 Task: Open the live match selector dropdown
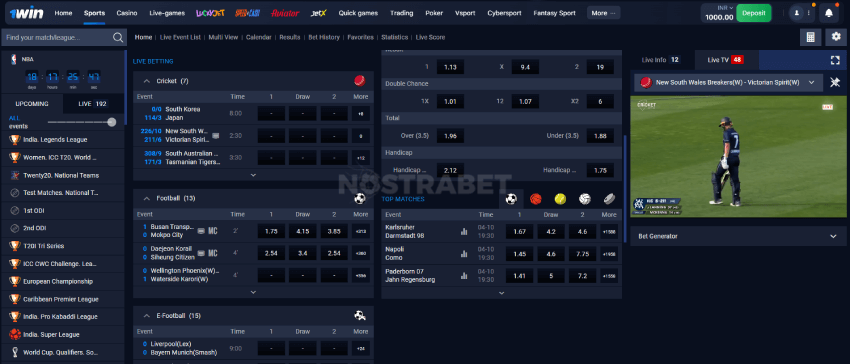coord(728,82)
